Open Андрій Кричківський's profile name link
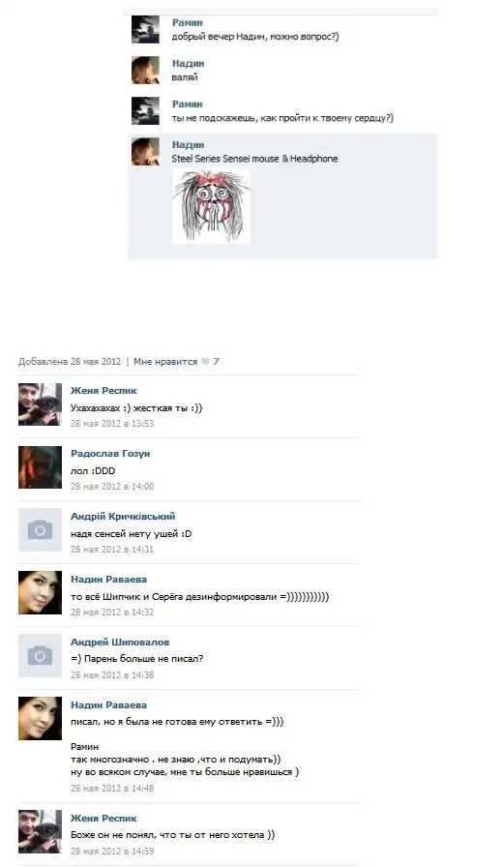The width and height of the screenshot is (504, 867). point(123,517)
